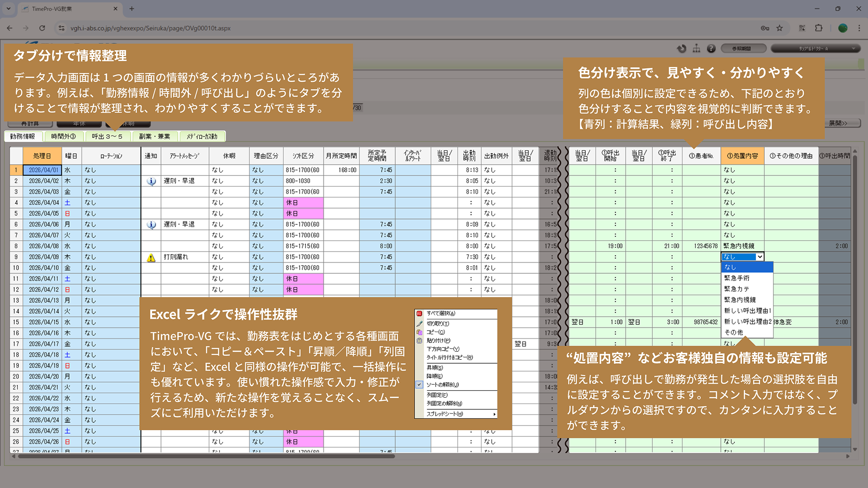Open the サンプルドクターA user dropdown
Viewport: 868px width, 488px height.
(815, 48)
